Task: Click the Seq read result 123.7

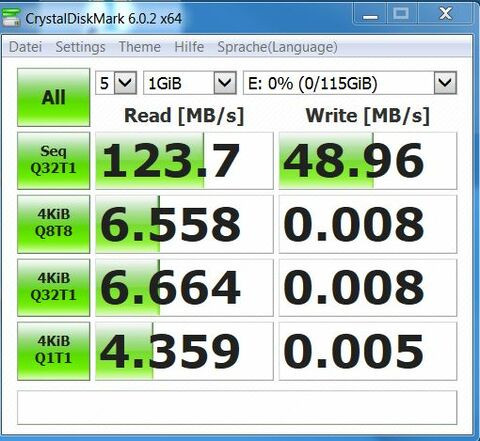Action: tap(184, 161)
